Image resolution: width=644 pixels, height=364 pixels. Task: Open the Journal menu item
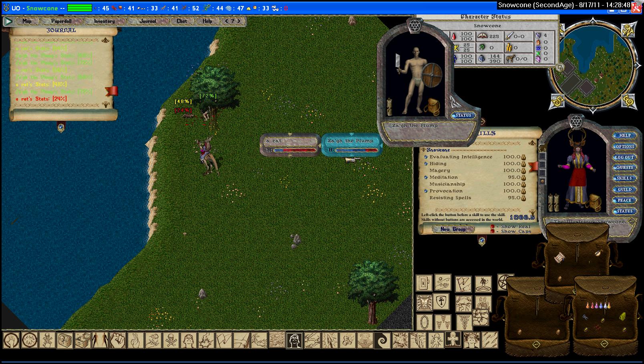148,21
